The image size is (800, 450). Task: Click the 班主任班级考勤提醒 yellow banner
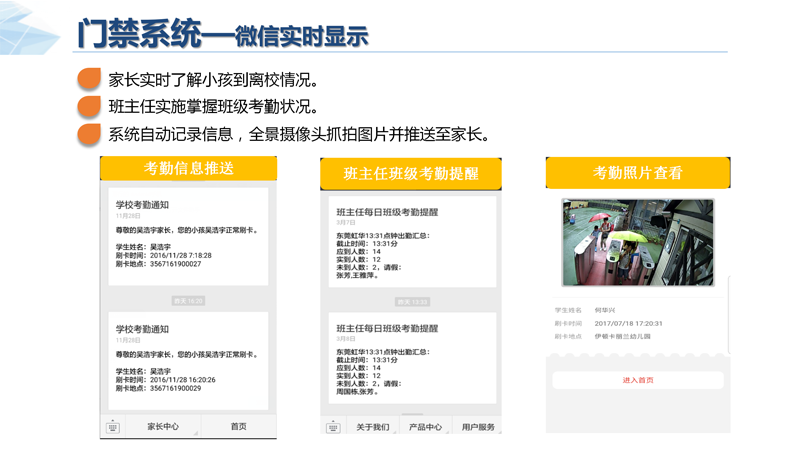(411, 174)
